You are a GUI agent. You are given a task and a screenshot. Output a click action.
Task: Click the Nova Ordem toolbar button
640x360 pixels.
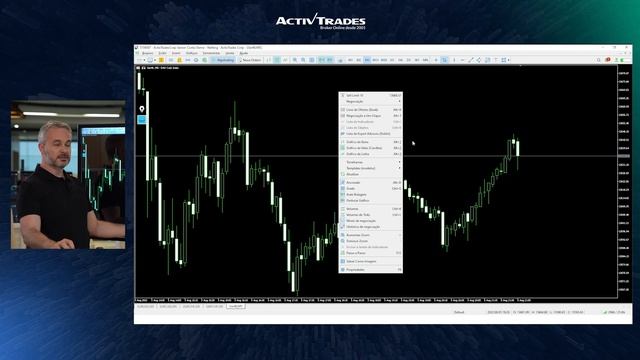(x=250, y=60)
